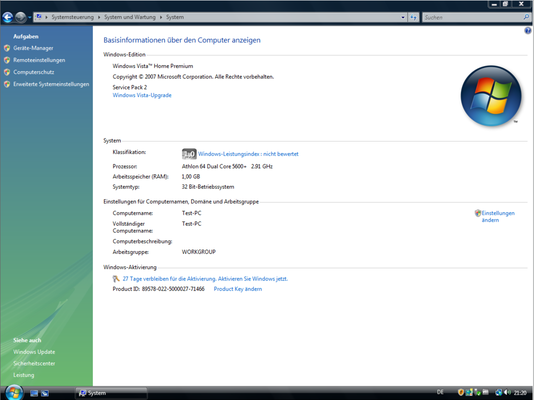534x400 pixels.
Task: Follow the Windows Vista-Upgrade link
Action: tap(142, 95)
